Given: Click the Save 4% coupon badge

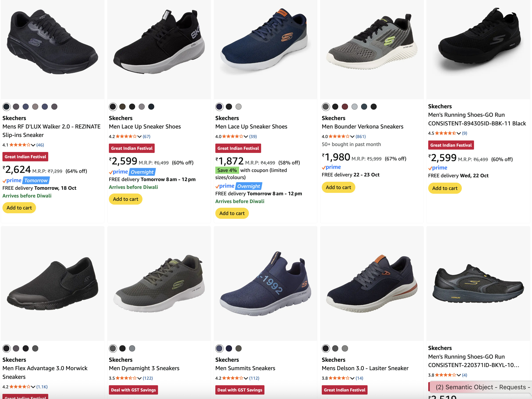Looking at the screenshot, I should point(227,170).
